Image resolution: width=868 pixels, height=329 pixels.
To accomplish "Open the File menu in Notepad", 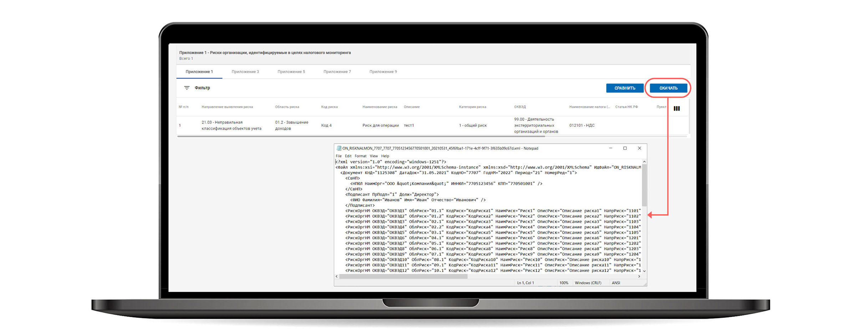I will click(339, 156).
